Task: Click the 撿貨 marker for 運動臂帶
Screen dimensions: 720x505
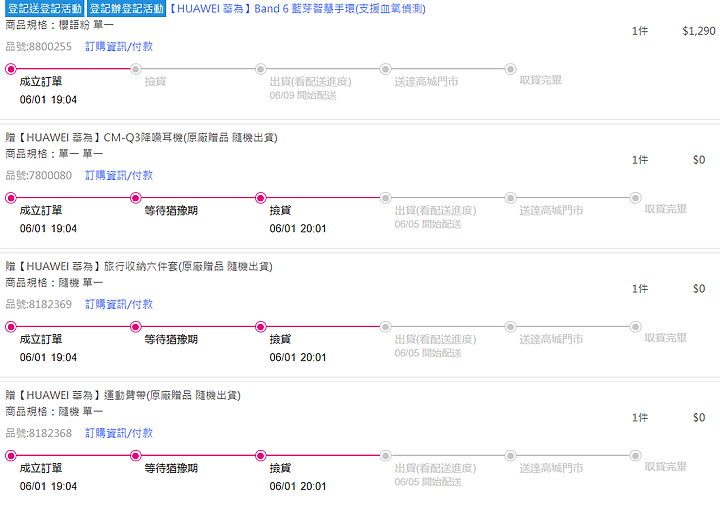Action: [260, 456]
